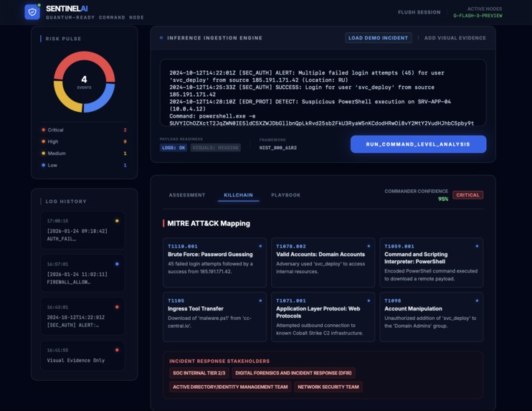Click the VISUALS: MISSING badge
The image size is (532, 411).
(x=215, y=148)
